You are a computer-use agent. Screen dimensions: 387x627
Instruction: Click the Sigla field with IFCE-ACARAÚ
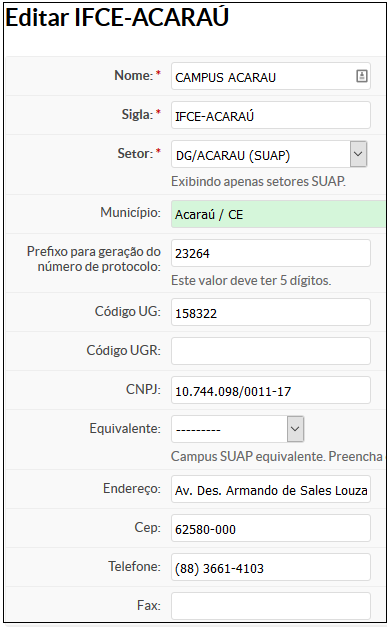point(271,115)
